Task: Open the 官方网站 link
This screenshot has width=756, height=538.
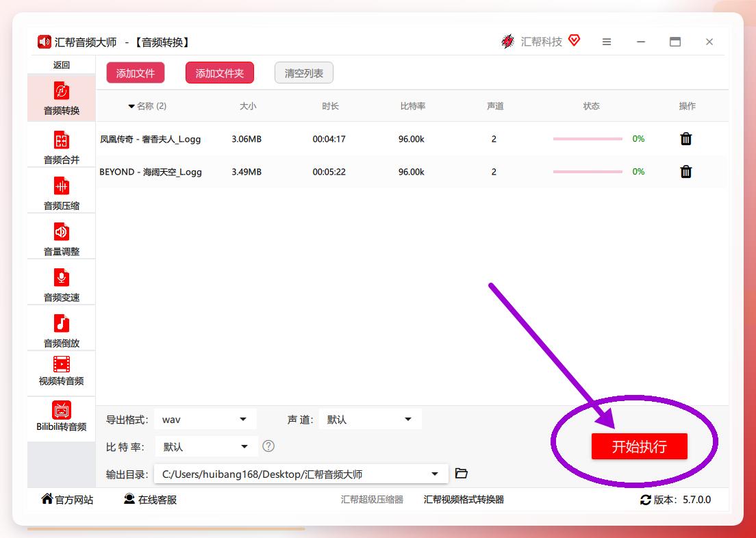Action: coord(68,500)
